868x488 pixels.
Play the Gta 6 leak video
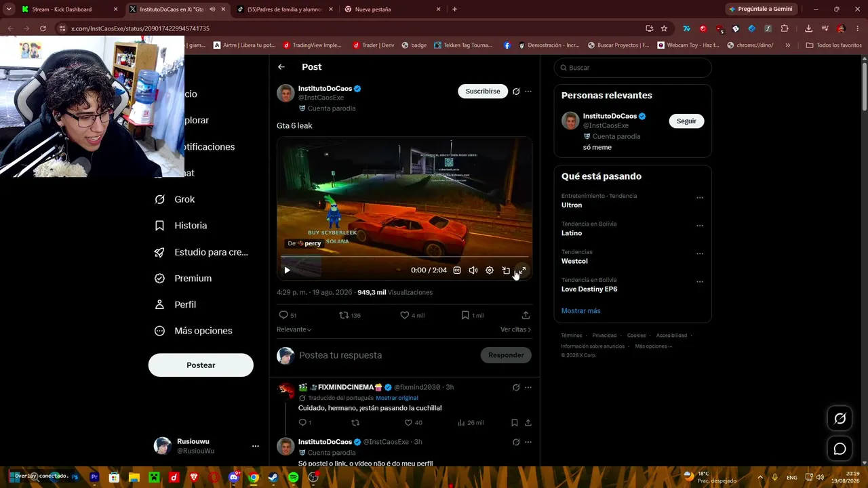pos(287,270)
